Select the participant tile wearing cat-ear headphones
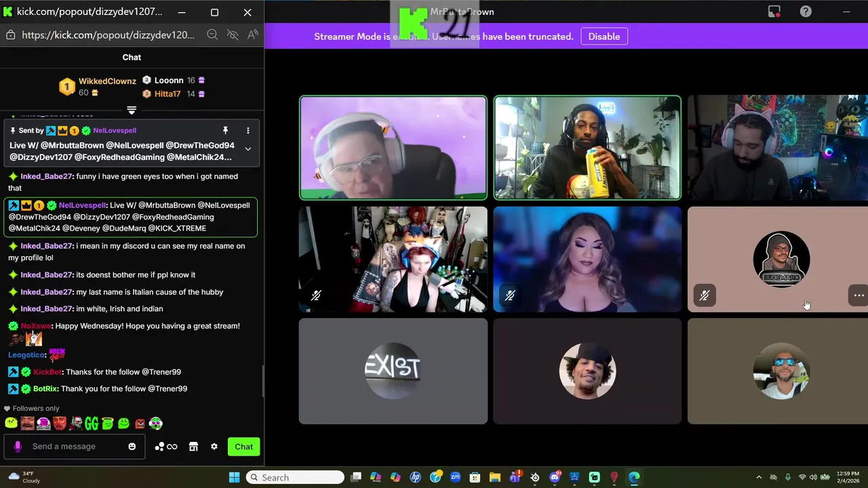The image size is (868, 488). pyautogui.click(x=778, y=148)
